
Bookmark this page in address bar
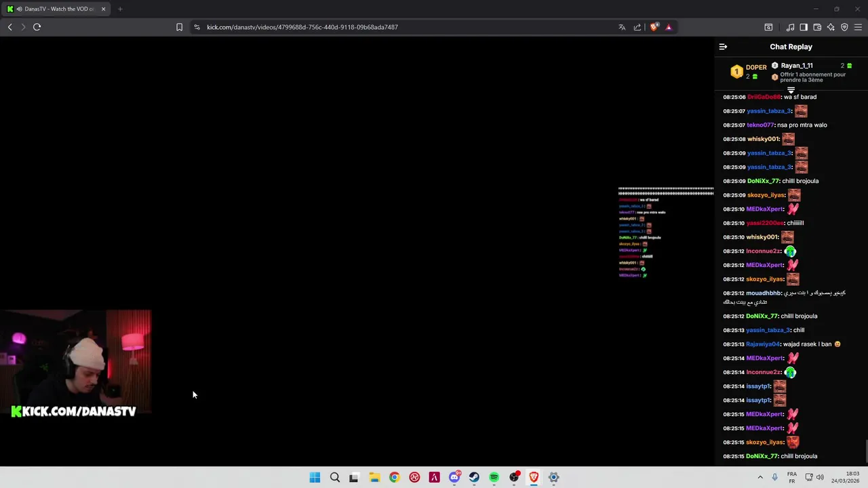click(x=179, y=27)
